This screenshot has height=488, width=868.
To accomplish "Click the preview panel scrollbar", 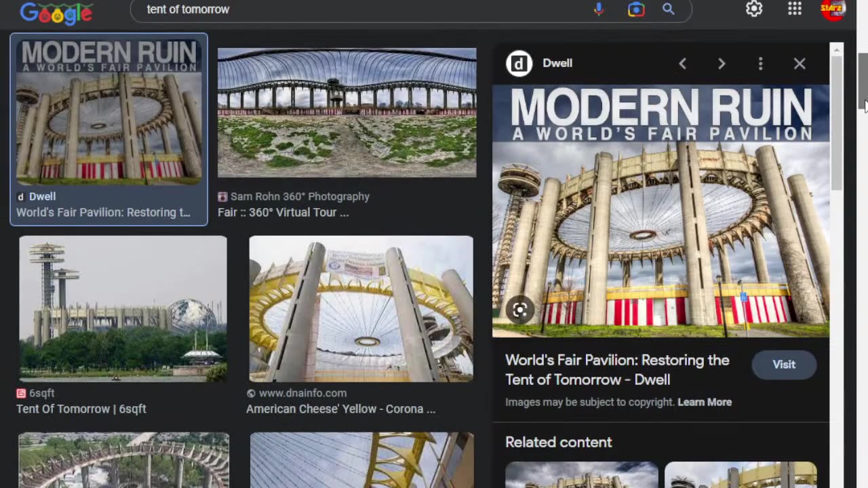I will click(837, 122).
